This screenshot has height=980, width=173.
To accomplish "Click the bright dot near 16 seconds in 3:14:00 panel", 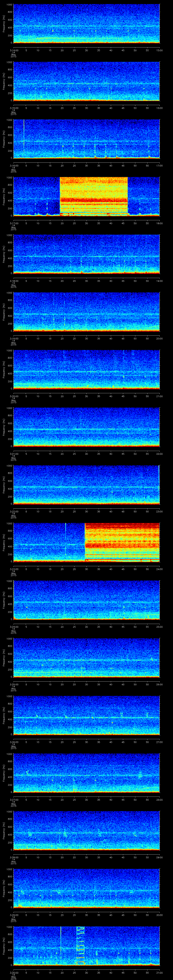I will tap(53, 30).
